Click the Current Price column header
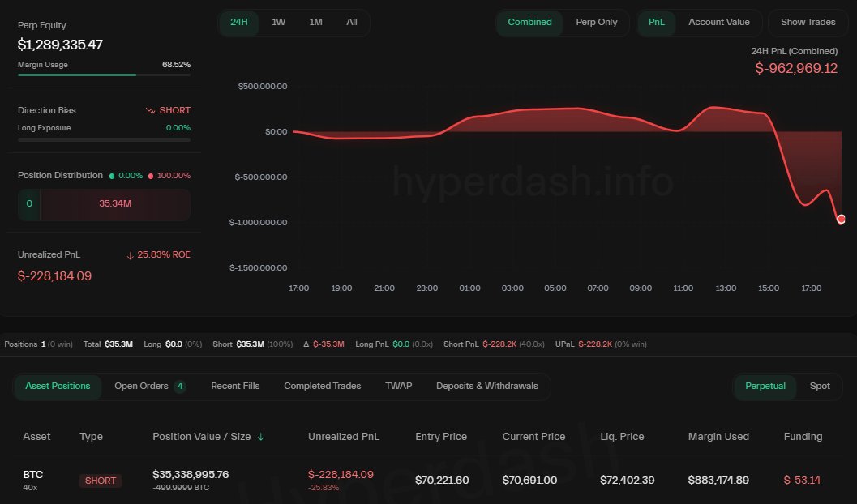The image size is (857, 504). 533,437
